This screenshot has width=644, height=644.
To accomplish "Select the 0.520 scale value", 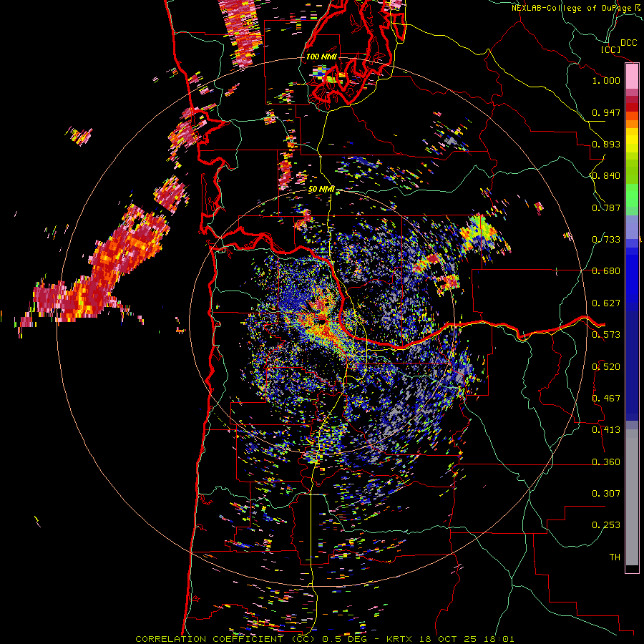I will [x=606, y=367].
